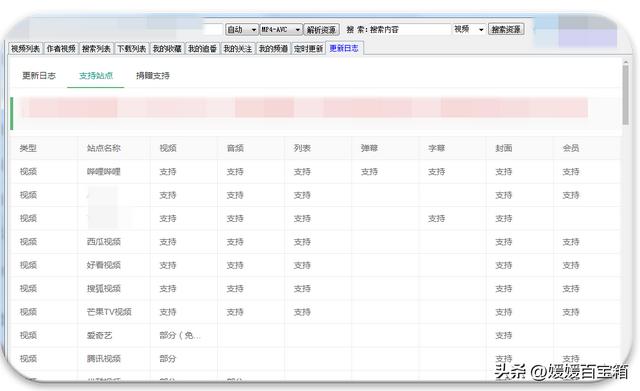
Task: Click 支持 under 会员 in 西瓜视频 row
Action: 571,242
